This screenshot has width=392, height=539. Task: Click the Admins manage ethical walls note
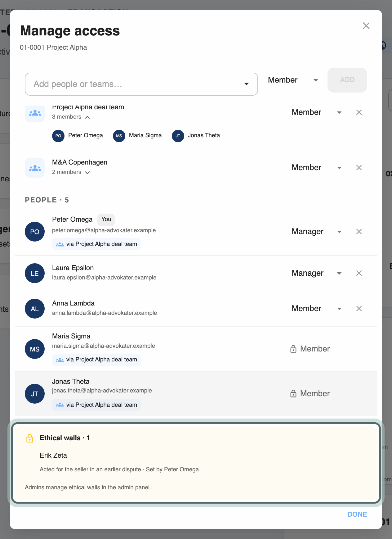pos(88,487)
